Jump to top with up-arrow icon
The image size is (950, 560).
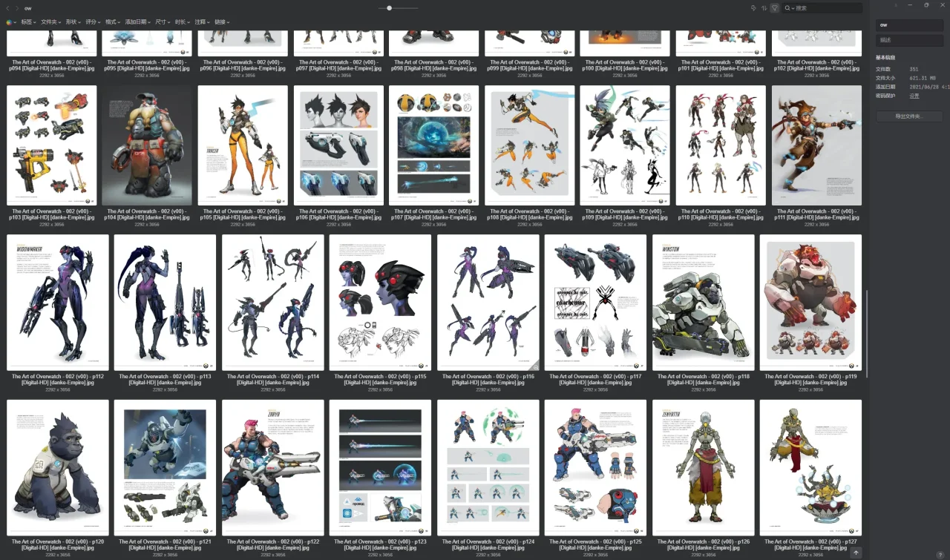[856, 553]
